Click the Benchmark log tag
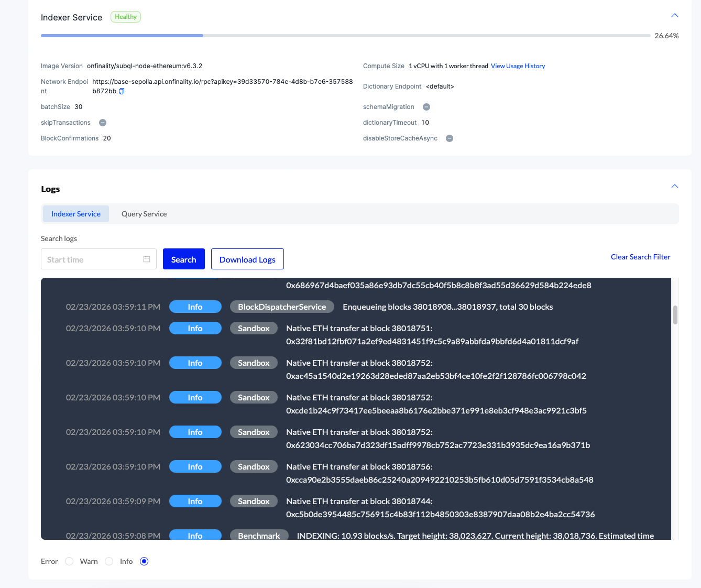 (x=259, y=535)
